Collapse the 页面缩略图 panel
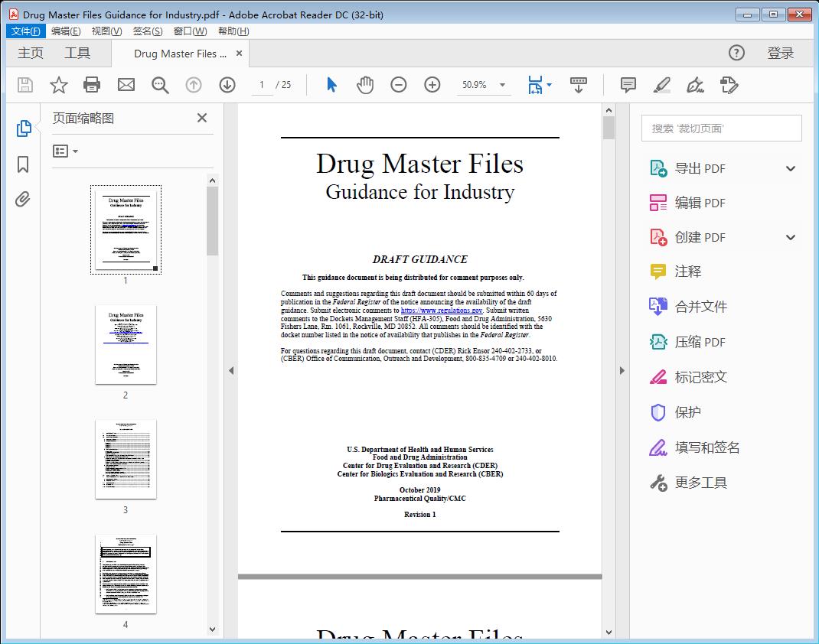Viewport: 819px width, 644px height. click(x=201, y=118)
